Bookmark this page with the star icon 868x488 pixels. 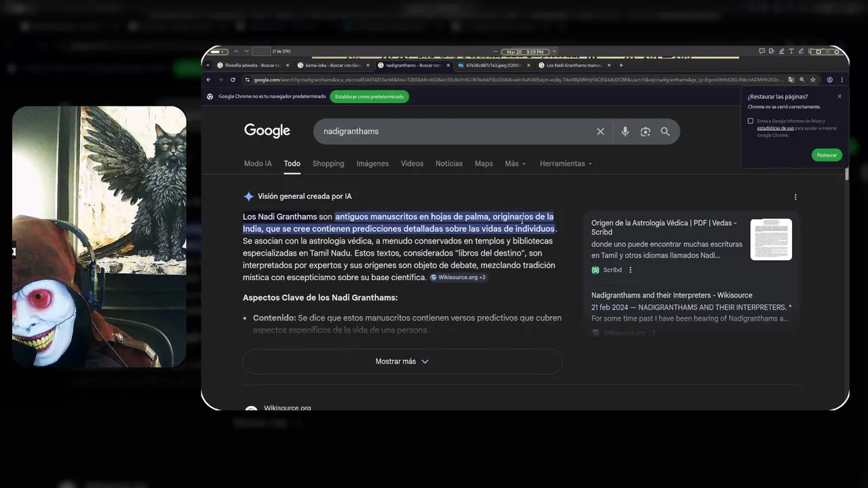(813, 79)
